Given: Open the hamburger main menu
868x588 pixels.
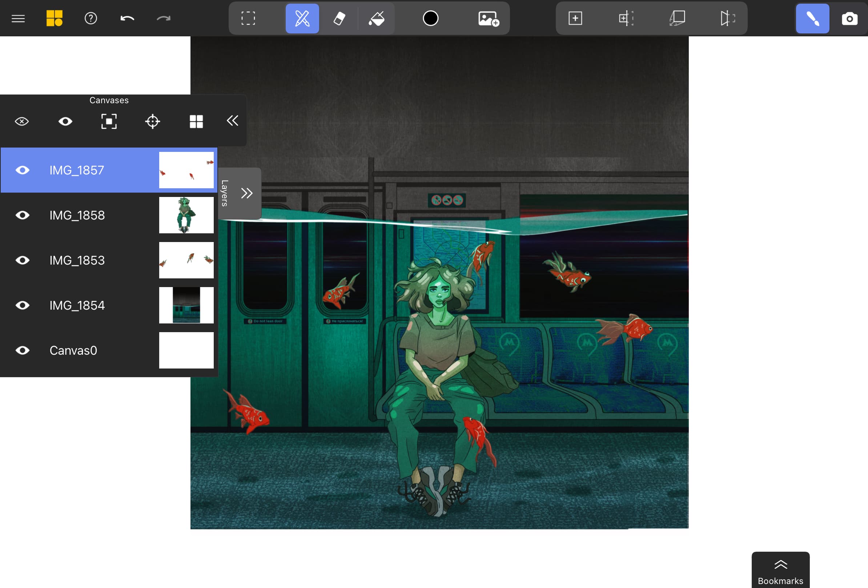Looking at the screenshot, I should 18,18.
